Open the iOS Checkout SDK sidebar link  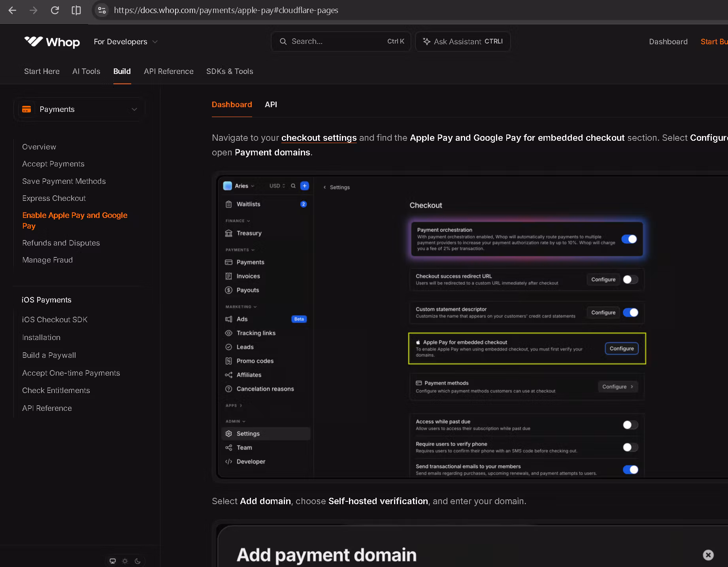tap(55, 319)
